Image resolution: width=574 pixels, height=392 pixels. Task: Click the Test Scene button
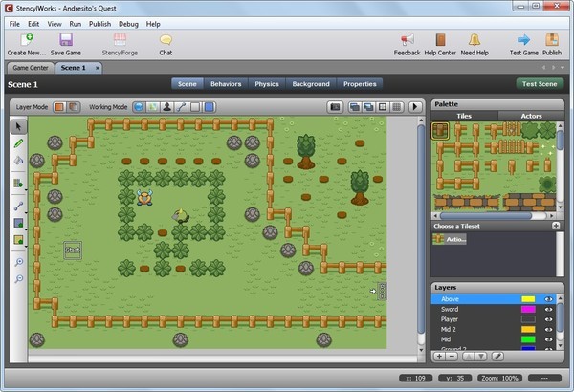click(x=540, y=84)
